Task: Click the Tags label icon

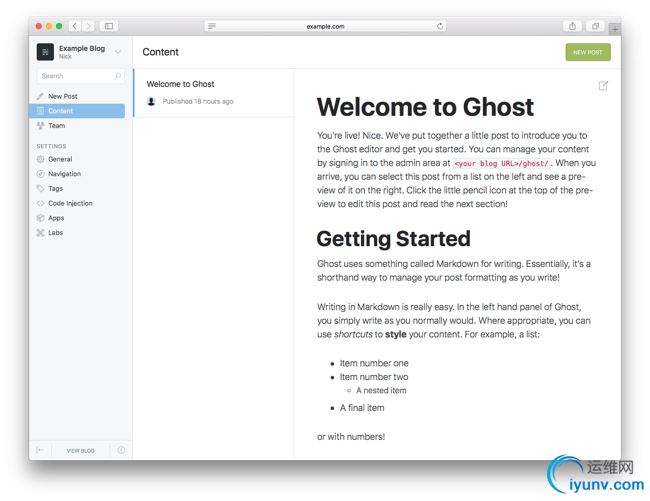Action: pyautogui.click(x=40, y=189)
